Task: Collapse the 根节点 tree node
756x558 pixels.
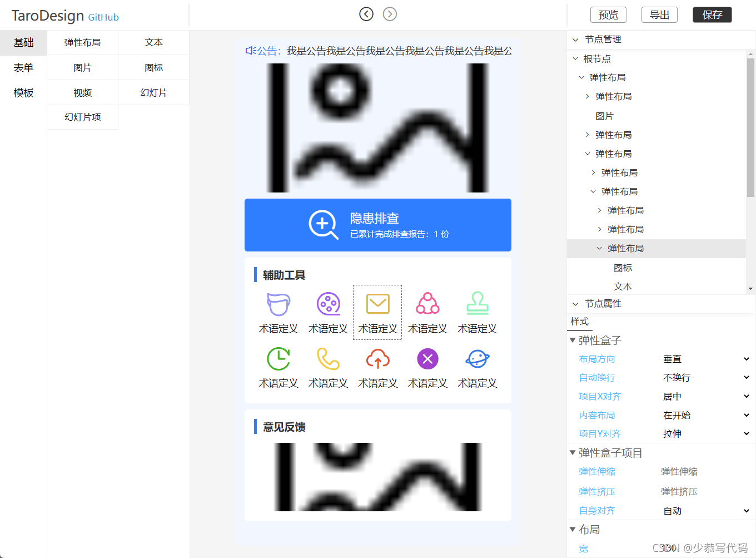Action: click(575, 58)
